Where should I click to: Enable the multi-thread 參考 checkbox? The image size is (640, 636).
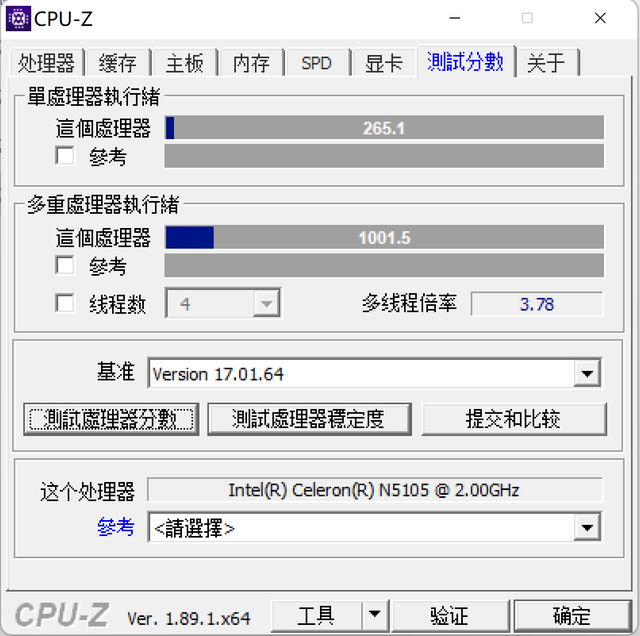[x=65, y=265]
